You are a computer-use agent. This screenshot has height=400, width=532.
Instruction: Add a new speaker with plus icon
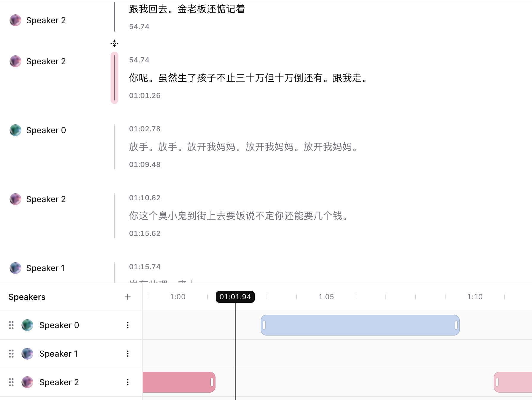click(128, 297)
